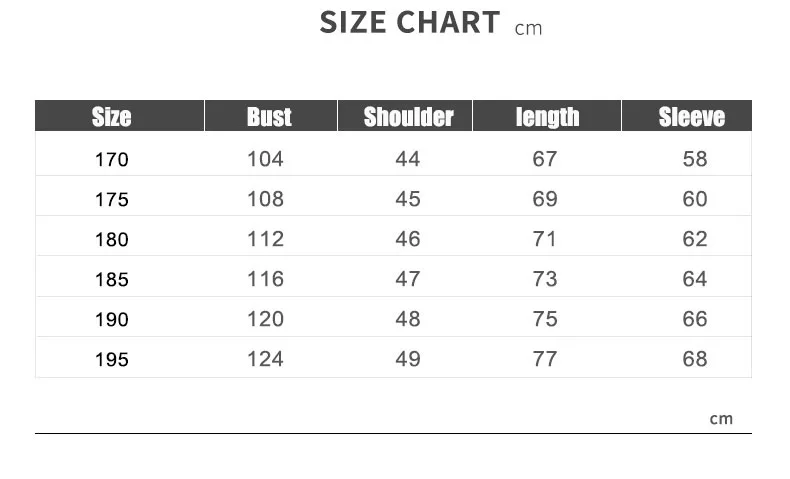Select sleeve value 66
790x479 pixels.
pyautogui.click(x=695, y=319)
